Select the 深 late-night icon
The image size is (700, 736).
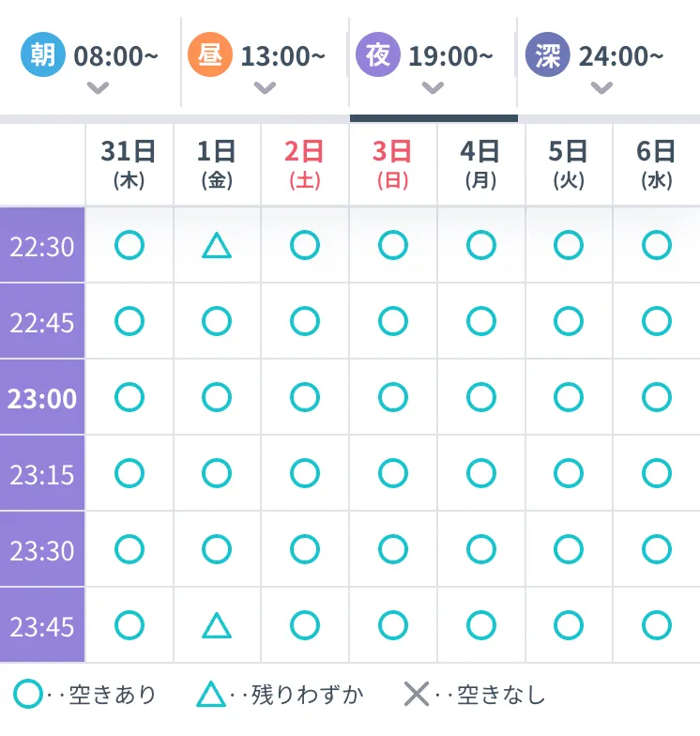(x=547, y=54)
